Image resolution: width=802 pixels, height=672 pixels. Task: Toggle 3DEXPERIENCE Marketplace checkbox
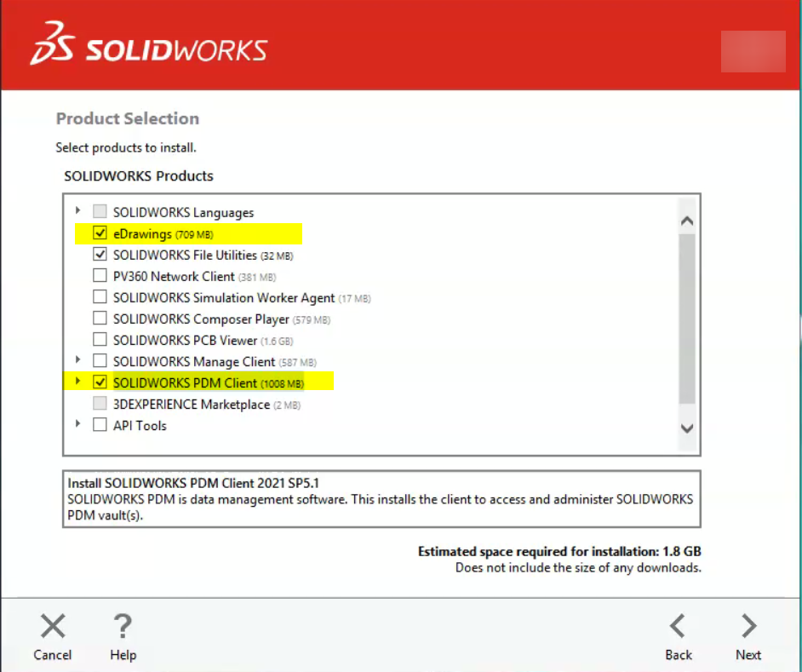coord(100,404)
